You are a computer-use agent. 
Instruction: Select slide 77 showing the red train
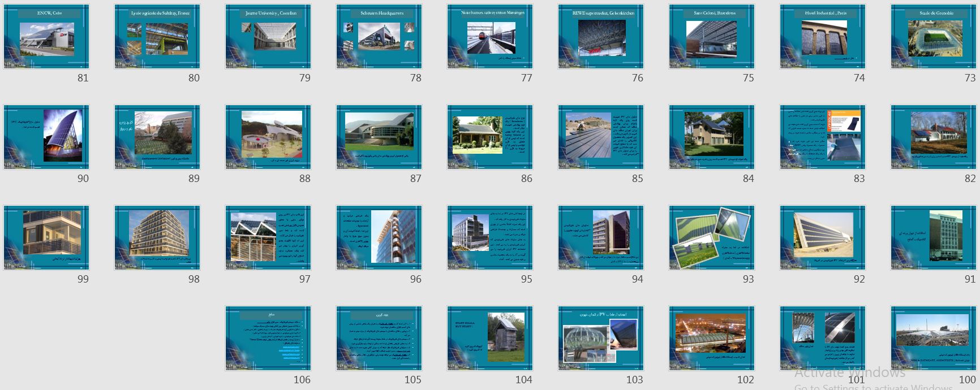490,37
